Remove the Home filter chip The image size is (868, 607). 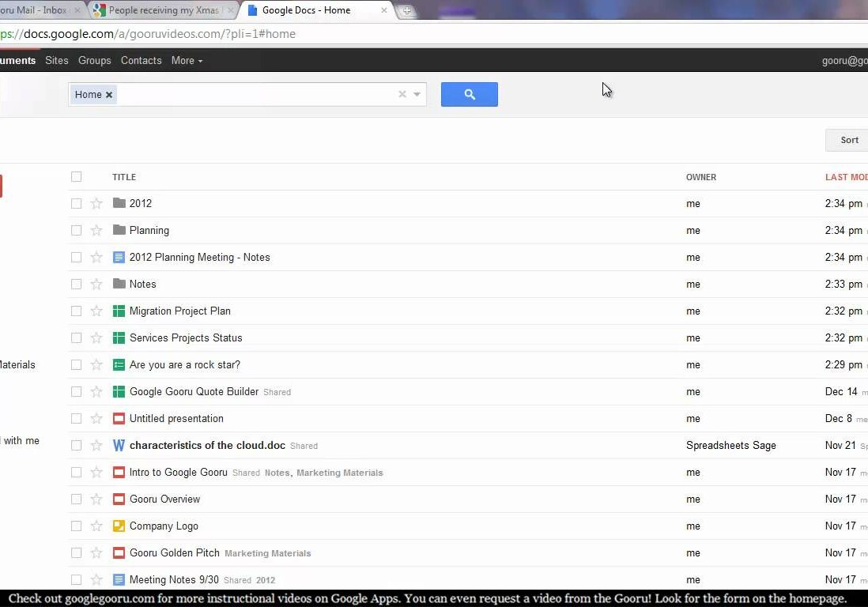click(109, 95)
